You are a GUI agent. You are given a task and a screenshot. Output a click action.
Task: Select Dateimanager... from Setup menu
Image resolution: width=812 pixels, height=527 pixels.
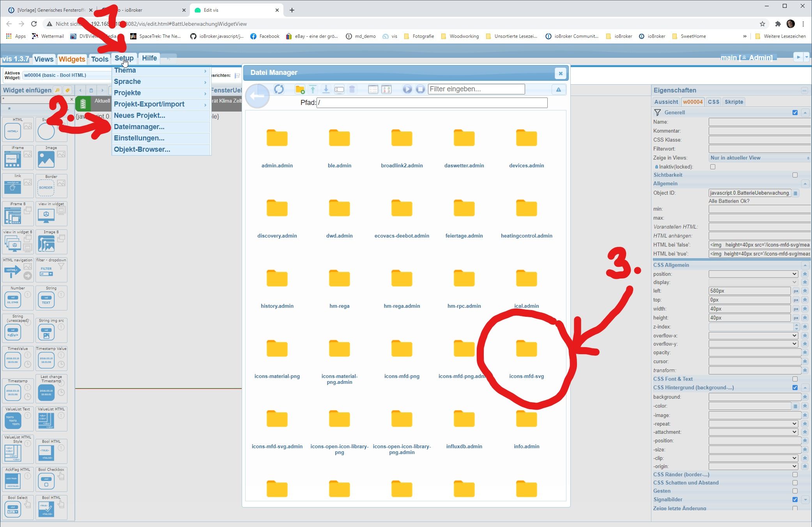tap(139, 127)
